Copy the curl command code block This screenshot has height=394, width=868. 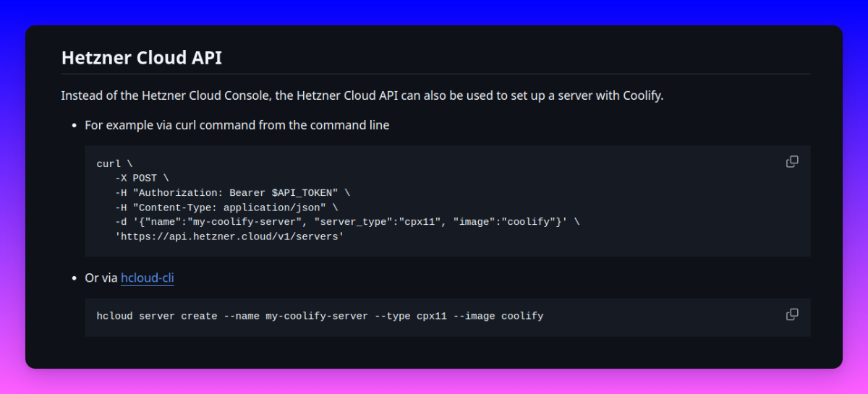click(792, 162)
